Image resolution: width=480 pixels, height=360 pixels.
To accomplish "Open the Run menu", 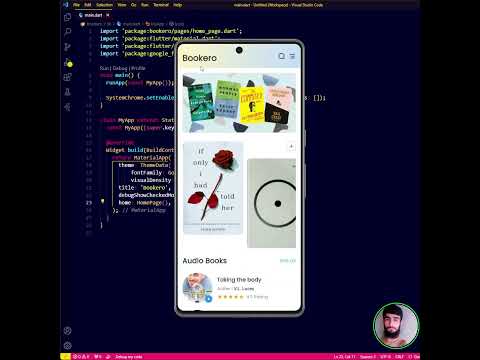I will coord(145,5).
